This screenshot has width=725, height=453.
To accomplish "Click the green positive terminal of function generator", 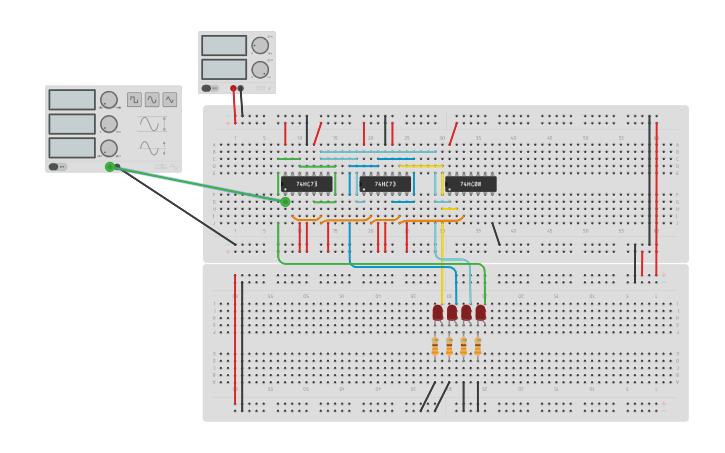I will pyautogui.click(x=110, y=167).
